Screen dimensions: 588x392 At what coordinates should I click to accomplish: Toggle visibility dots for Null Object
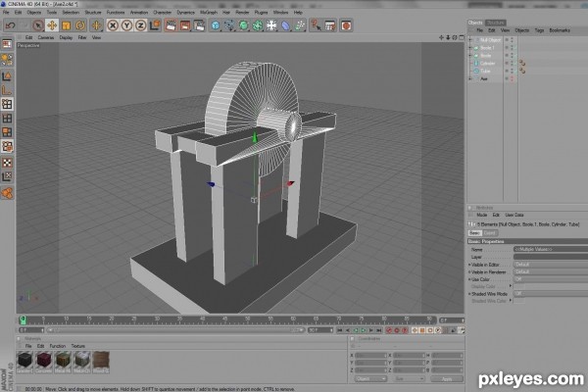512,40
